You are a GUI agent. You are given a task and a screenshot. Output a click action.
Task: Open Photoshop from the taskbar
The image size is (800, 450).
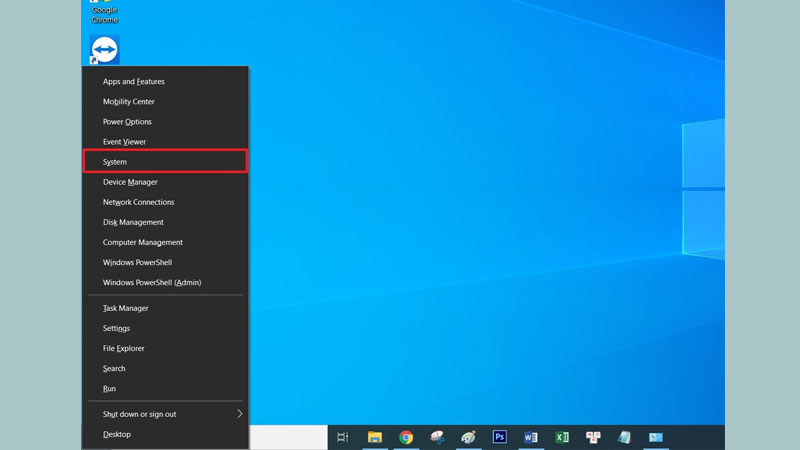[x=499, y=437]
